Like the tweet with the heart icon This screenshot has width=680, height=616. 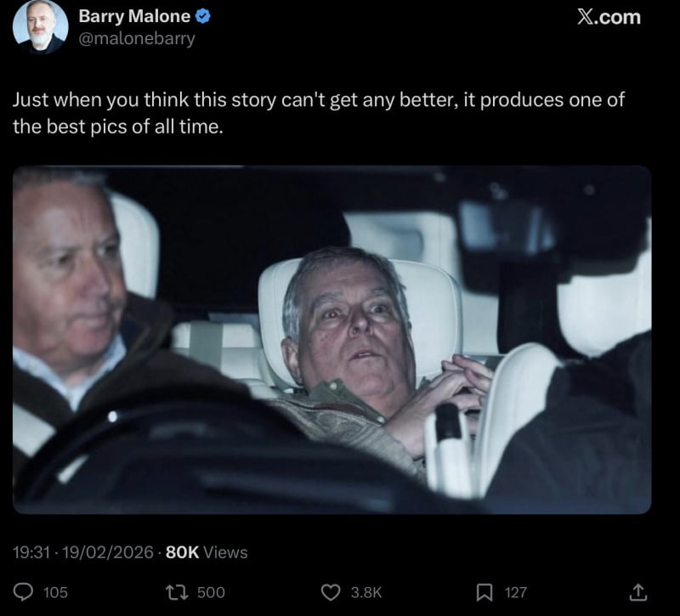click(x=331, y=591)
